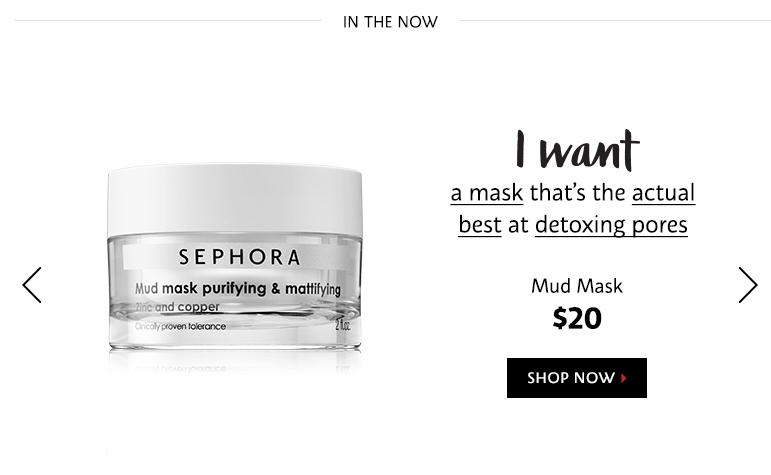Follow the underlined "actual" link
Viewport: 771px width, 475px height.
click(x=663, y=193)
